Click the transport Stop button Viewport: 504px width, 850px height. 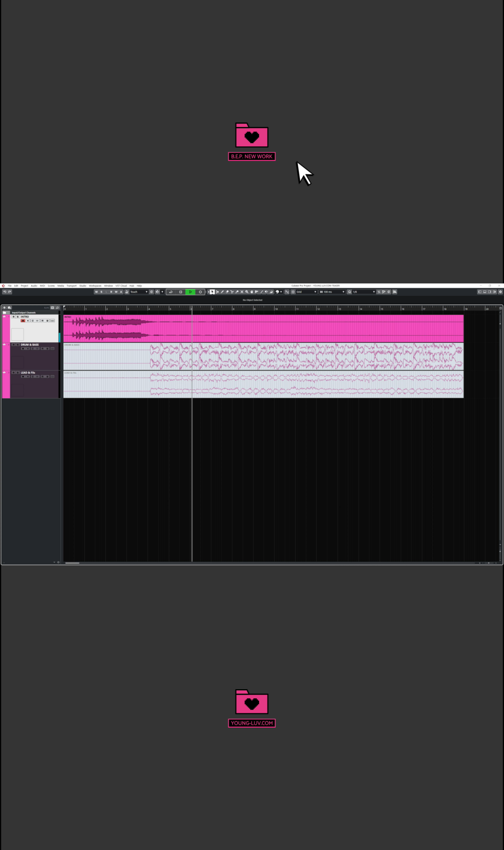(x=180, y=292)
